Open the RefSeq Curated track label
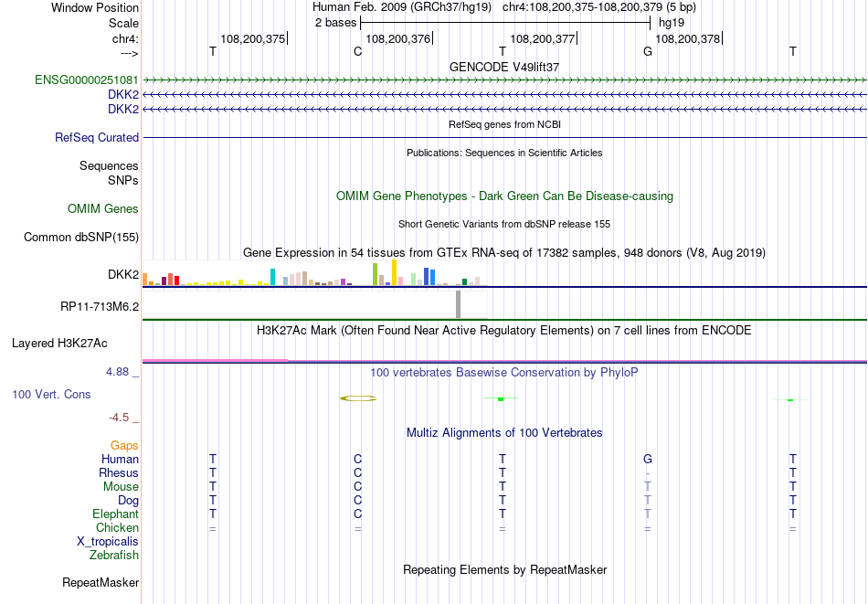 click(97, 137)
